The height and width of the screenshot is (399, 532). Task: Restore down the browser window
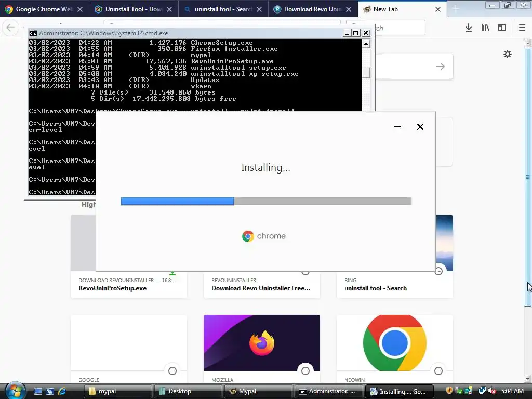point(508,5)
